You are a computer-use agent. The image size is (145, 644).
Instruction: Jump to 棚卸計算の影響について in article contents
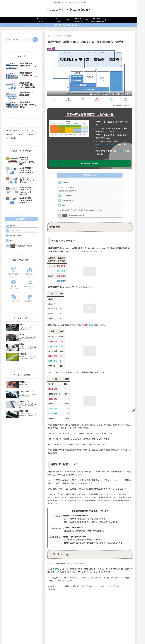point(68,191)
